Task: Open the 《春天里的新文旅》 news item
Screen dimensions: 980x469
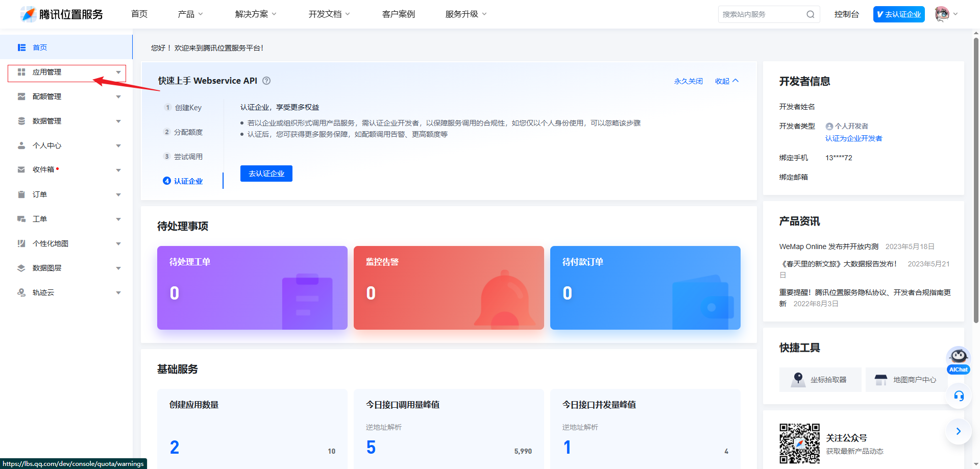Action: (838, 264)
